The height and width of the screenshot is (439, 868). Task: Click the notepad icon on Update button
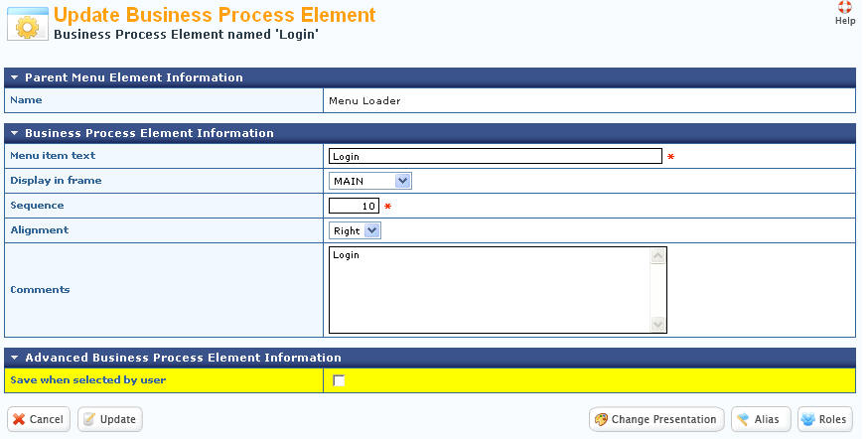(x=89, y=419)
